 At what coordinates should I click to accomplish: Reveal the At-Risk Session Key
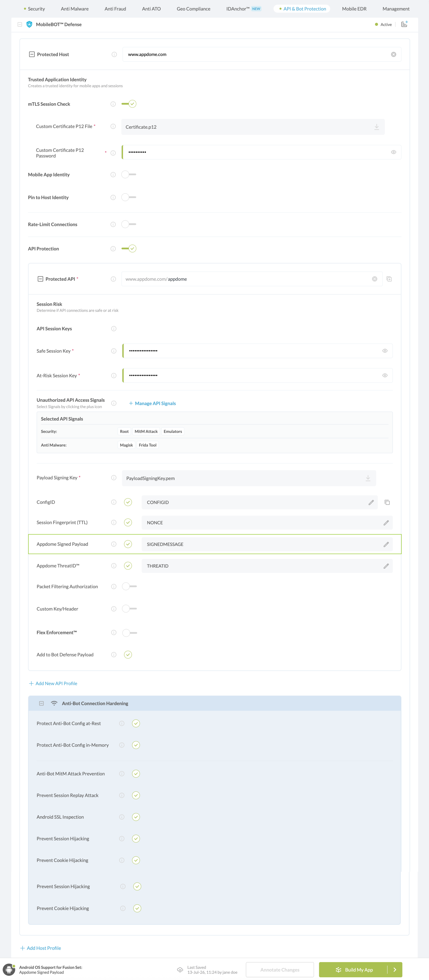pos(385,375)
